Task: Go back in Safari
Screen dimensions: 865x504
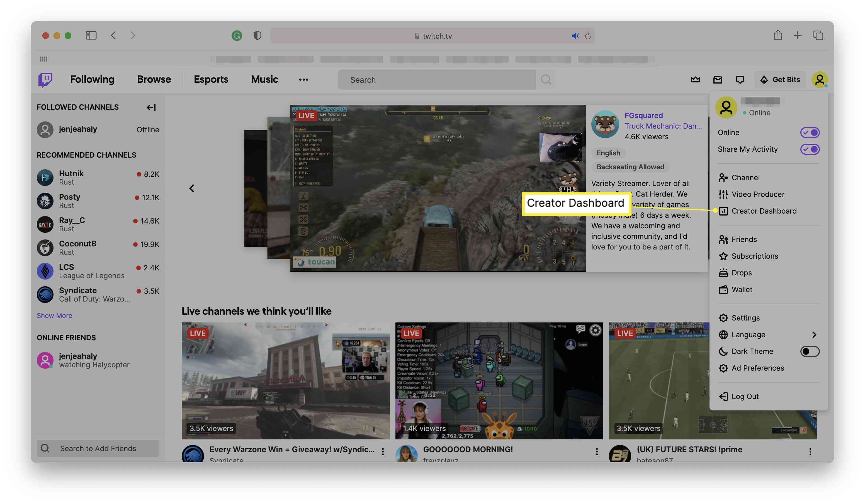Action: [113, 35]
